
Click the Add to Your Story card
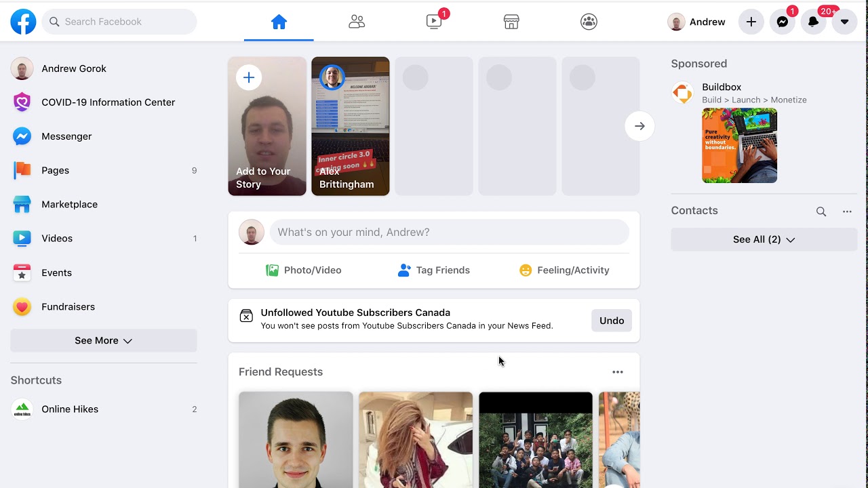(267, 126)
